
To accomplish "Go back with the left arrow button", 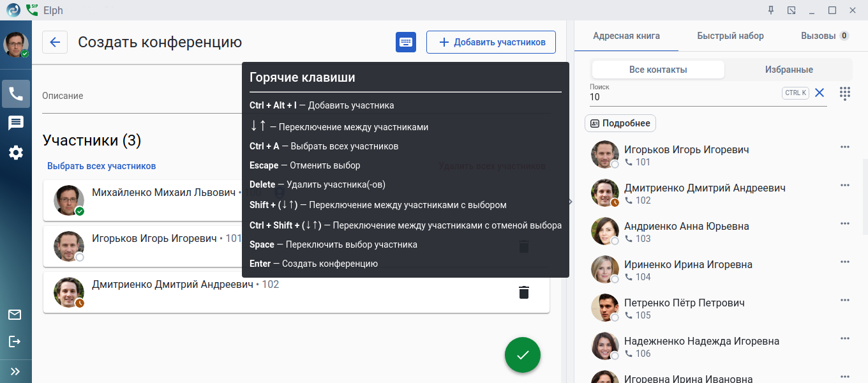I will 55,42.
